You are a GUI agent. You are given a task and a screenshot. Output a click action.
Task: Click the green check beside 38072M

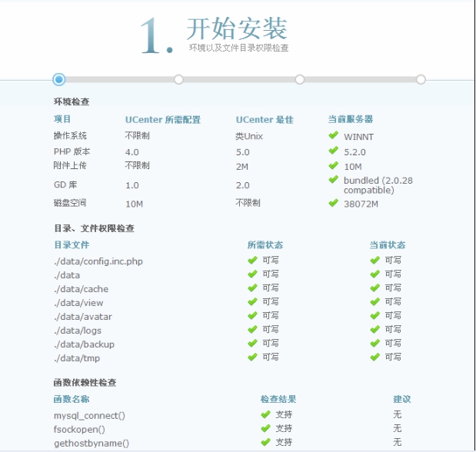coord(333,202)
